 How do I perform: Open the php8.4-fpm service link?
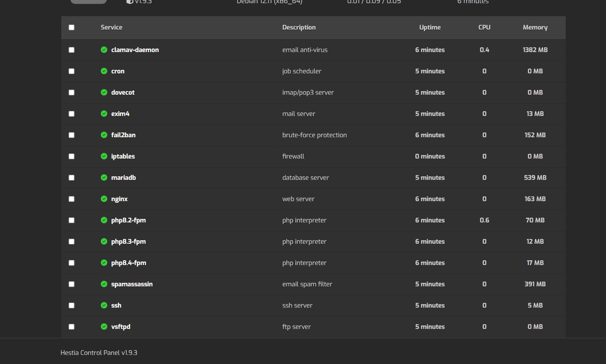click(129, 263)
